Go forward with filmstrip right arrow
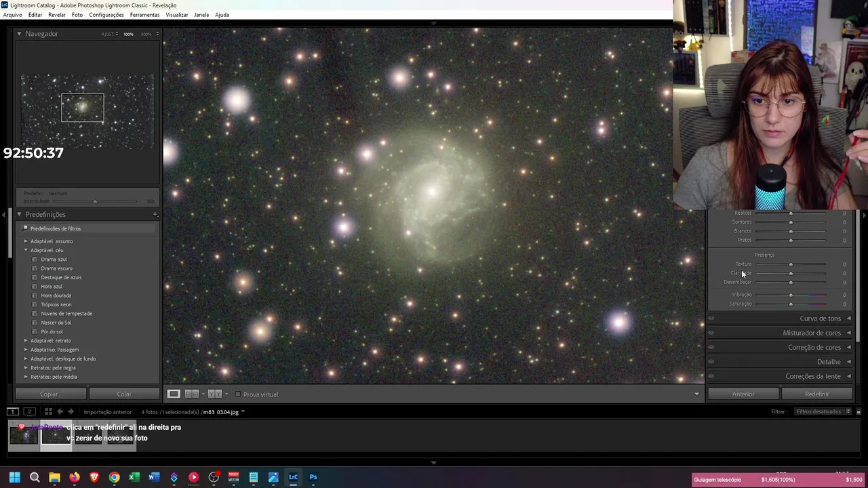The width and height of the screenshot is (868, 488). 71,411
